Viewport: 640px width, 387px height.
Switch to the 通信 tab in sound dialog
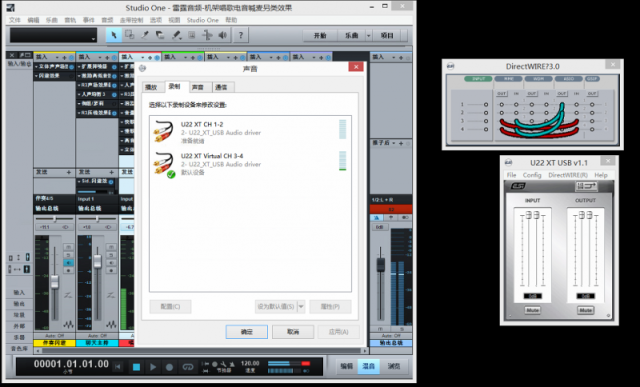click(x=221, y=87)
